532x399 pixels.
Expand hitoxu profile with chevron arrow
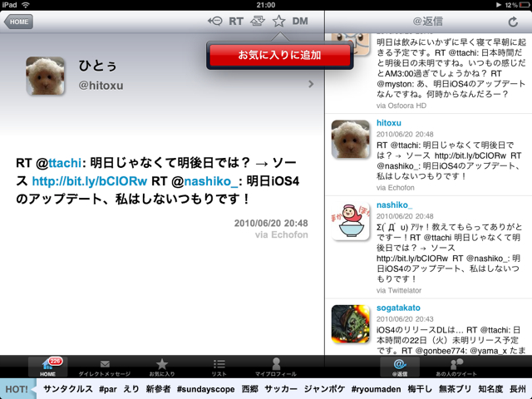pyautogui.click(x=311, y=84)
